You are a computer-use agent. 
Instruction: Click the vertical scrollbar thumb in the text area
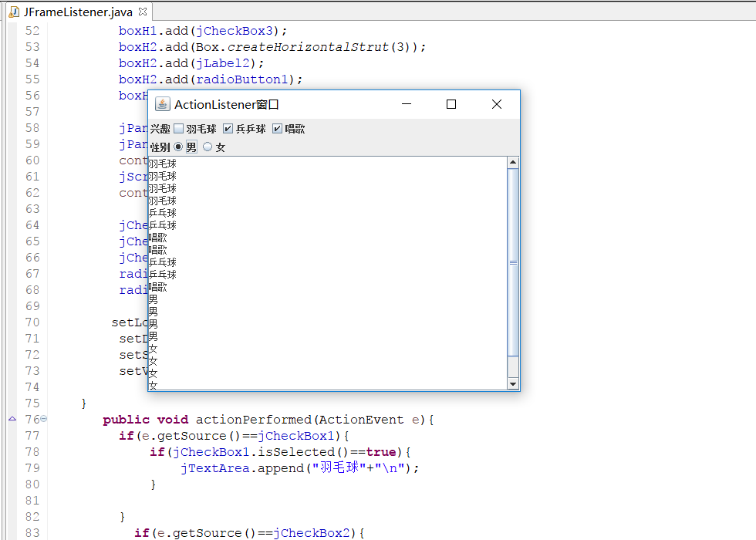[x=513, y=262]
